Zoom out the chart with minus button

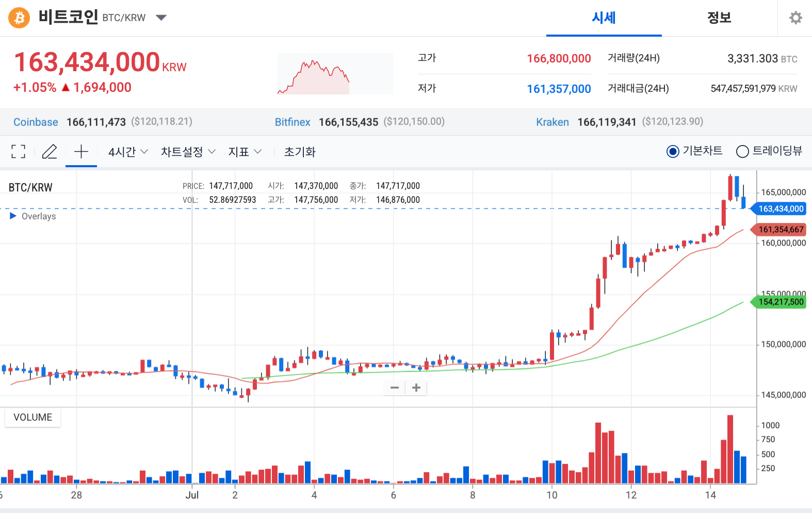point(395,388)
